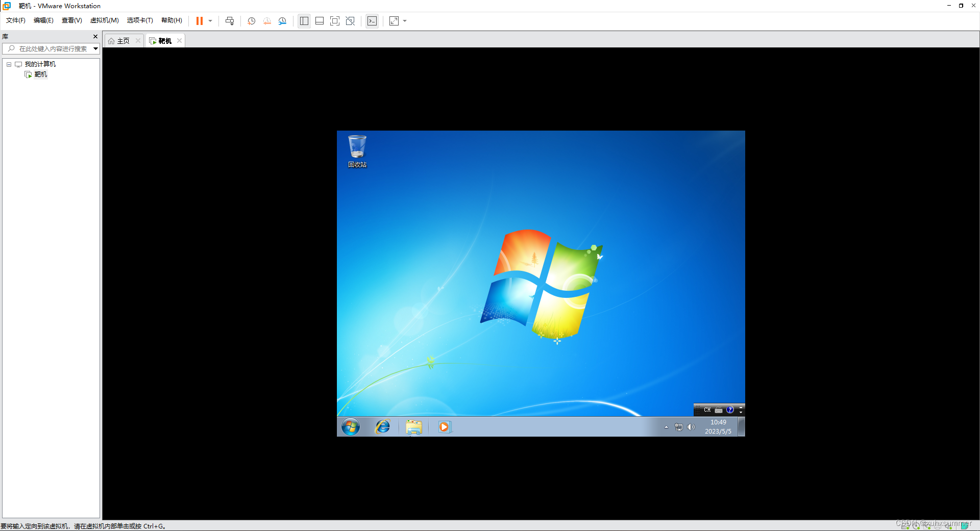Click the stretch guest display icon
Viewport: 980px width, 531px height.
pyautogui.click(x=394, y=21)
